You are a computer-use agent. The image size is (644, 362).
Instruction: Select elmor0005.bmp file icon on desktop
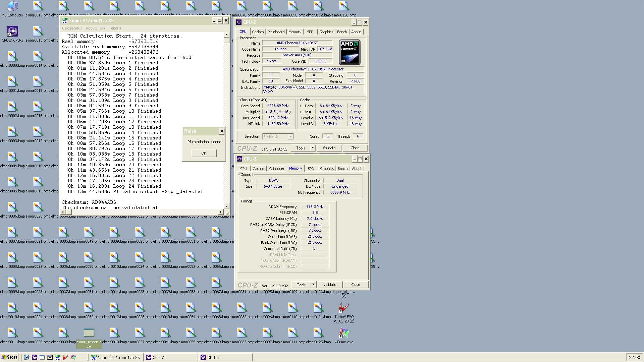[12, 185]
